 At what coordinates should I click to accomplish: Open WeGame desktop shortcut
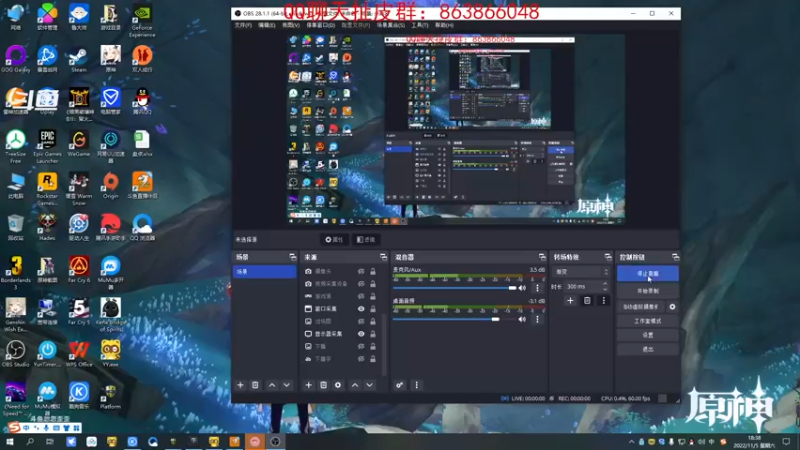click(79, 143)
